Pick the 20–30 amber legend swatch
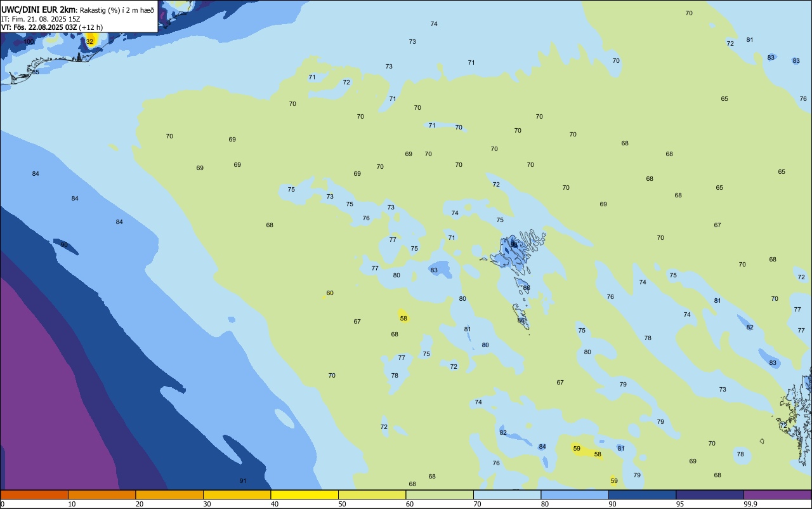The height and width of the screenshot is (509, 812). (x=169, y=494)
